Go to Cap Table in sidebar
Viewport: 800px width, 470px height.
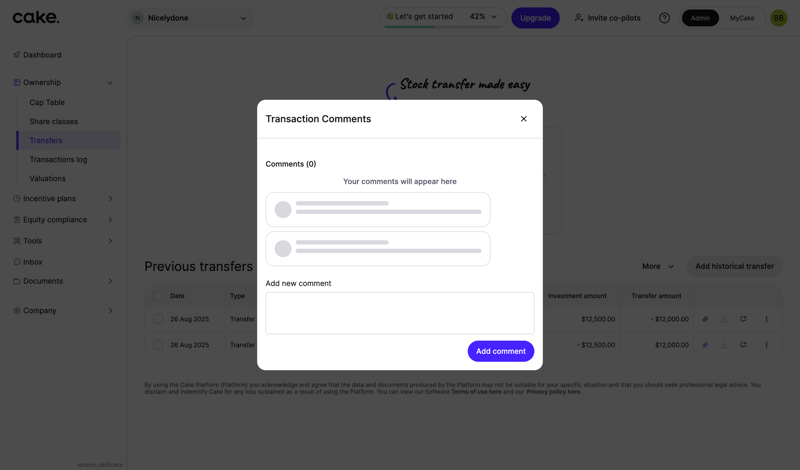47,102
